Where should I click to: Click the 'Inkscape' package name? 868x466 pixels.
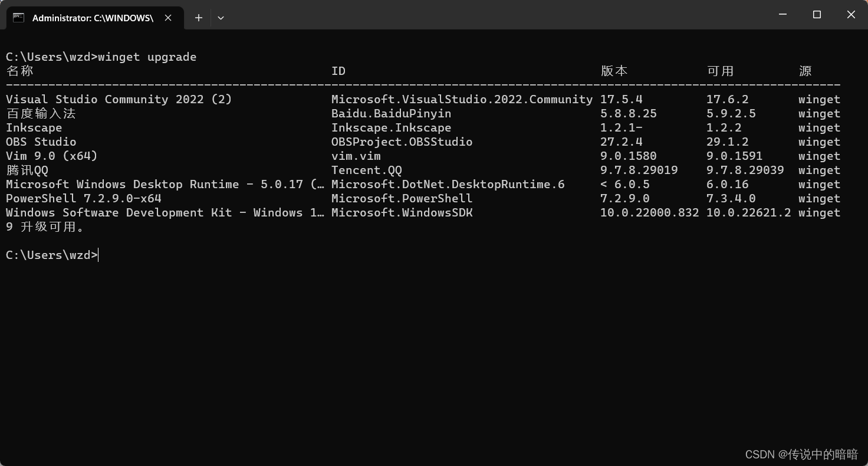[34, 127]
